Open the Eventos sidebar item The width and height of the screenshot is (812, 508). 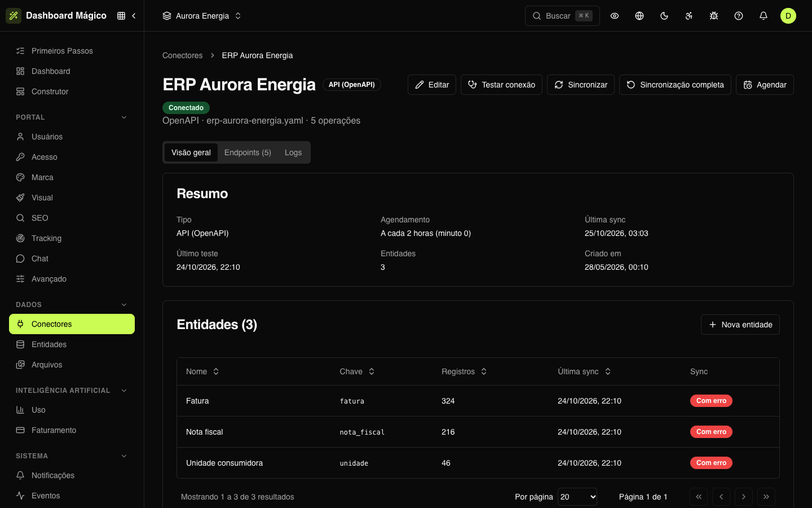[72, 496]
